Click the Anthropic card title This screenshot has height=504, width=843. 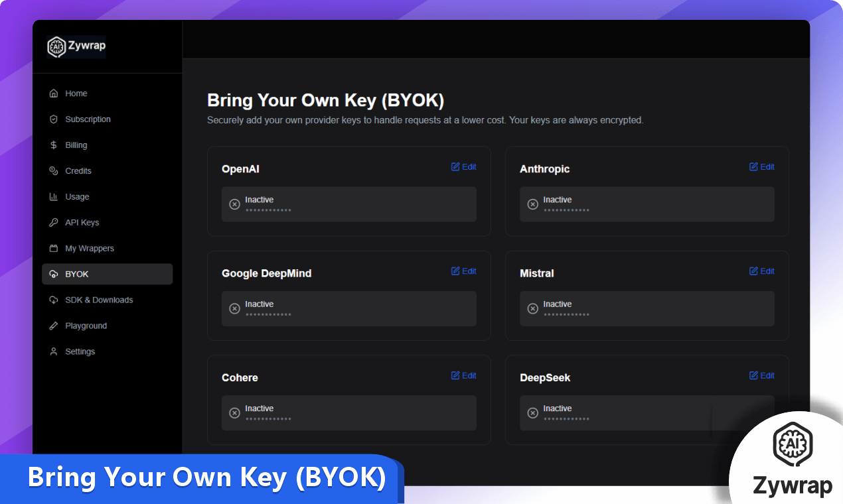[544, 169]
